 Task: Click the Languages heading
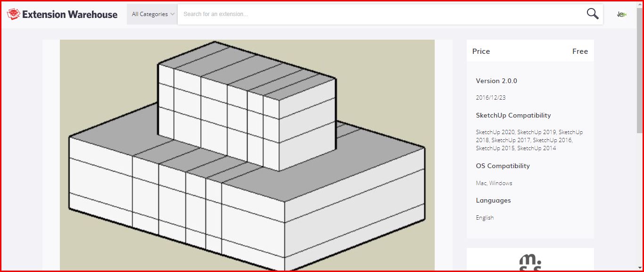(x=493, y=200)
